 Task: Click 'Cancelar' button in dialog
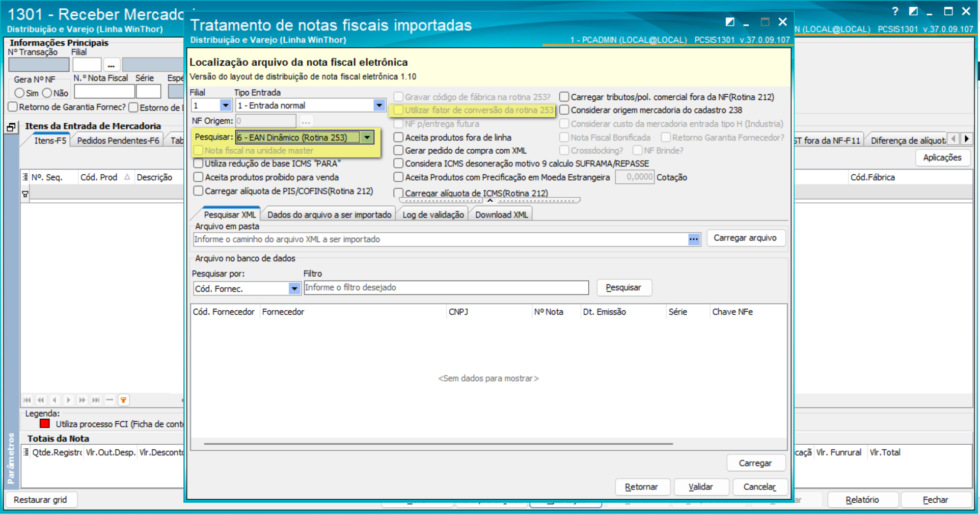(759, 487)
